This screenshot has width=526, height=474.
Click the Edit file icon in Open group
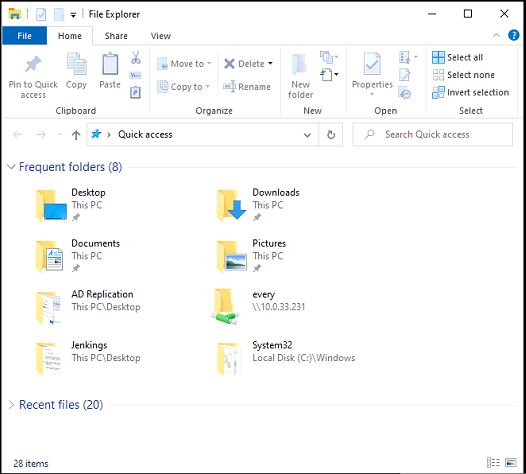404,75
